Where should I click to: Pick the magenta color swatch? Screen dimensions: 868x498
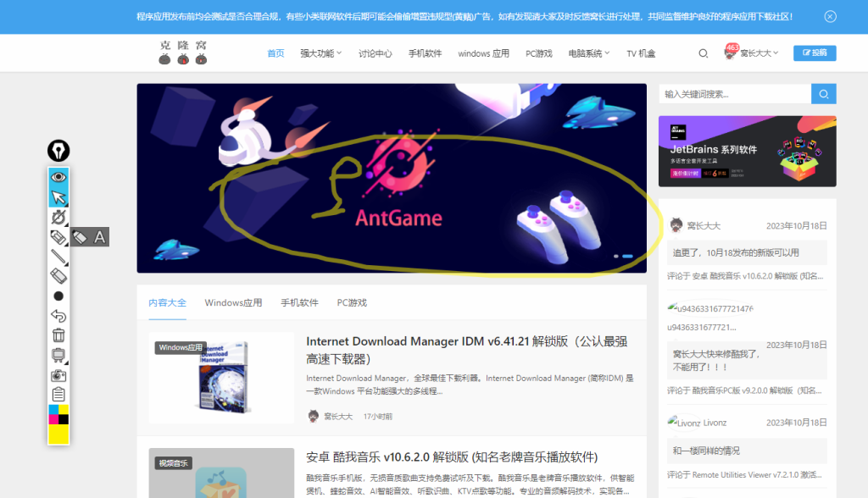pyautogui.click(x=53, y=419)
